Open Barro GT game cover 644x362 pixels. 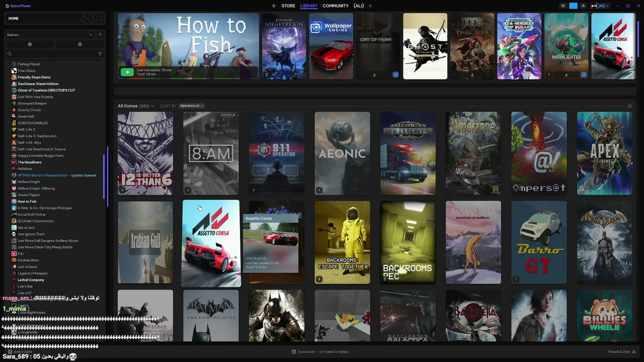point(539,242)
